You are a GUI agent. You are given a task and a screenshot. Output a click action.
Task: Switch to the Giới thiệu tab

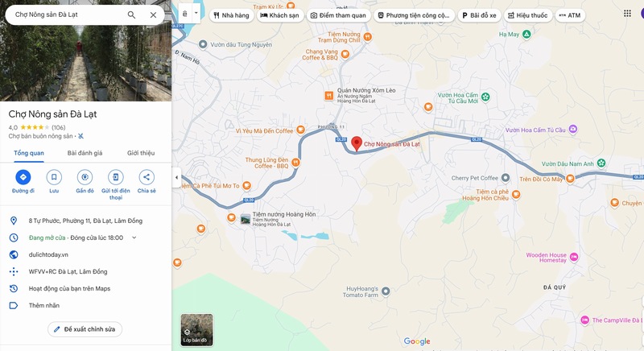point(141,153)
